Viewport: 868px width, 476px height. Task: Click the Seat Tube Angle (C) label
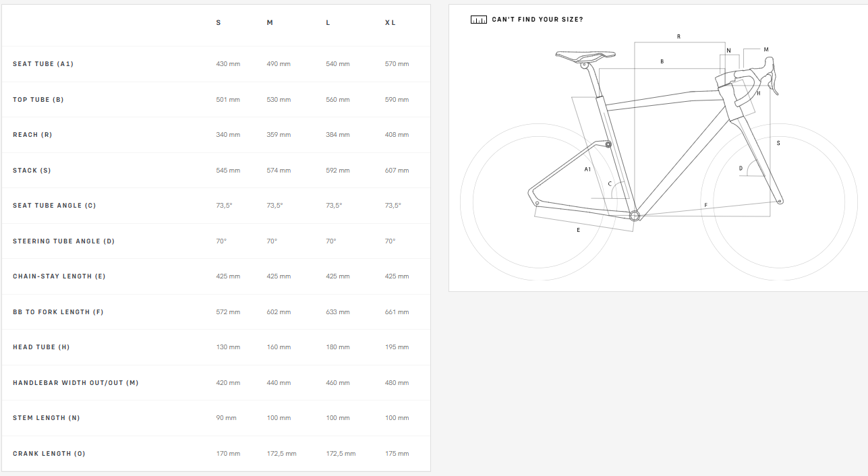coord(55,206)
